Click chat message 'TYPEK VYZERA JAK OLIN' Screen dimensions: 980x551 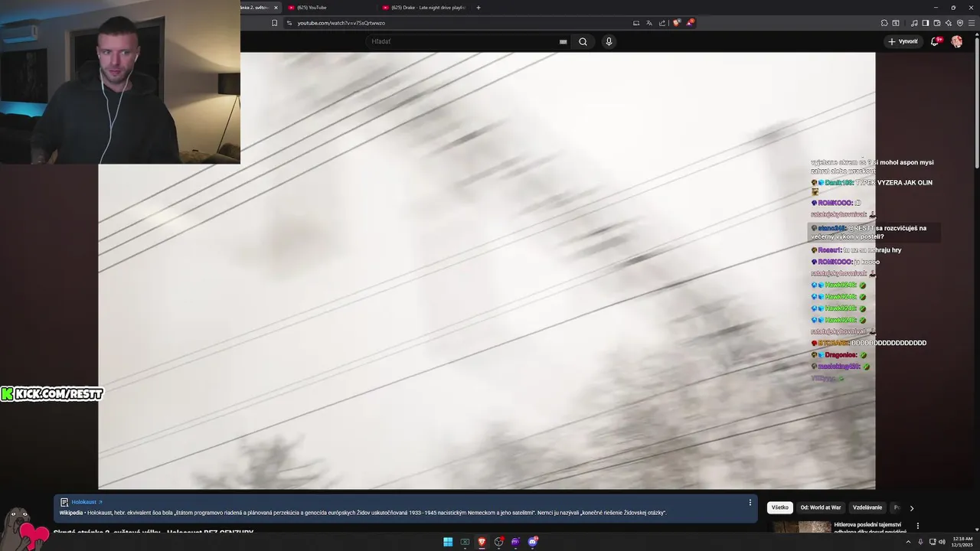[893, 183]
